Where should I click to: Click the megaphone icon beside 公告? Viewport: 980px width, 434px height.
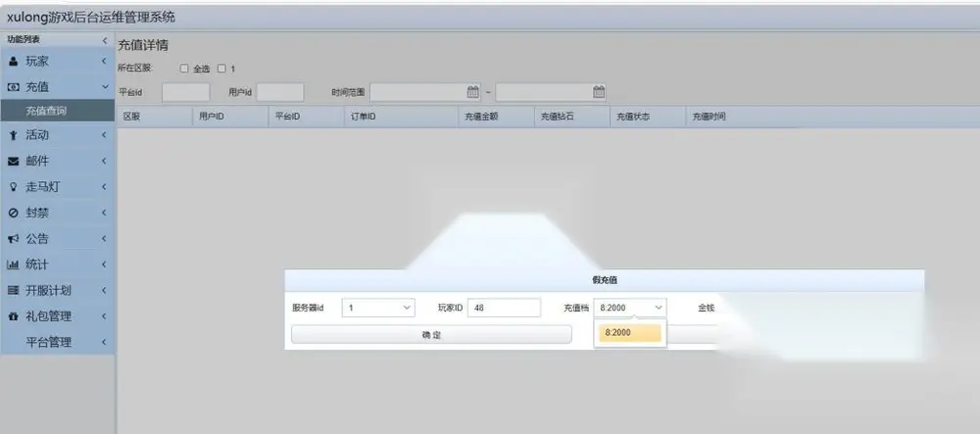[x=13, y=239]
